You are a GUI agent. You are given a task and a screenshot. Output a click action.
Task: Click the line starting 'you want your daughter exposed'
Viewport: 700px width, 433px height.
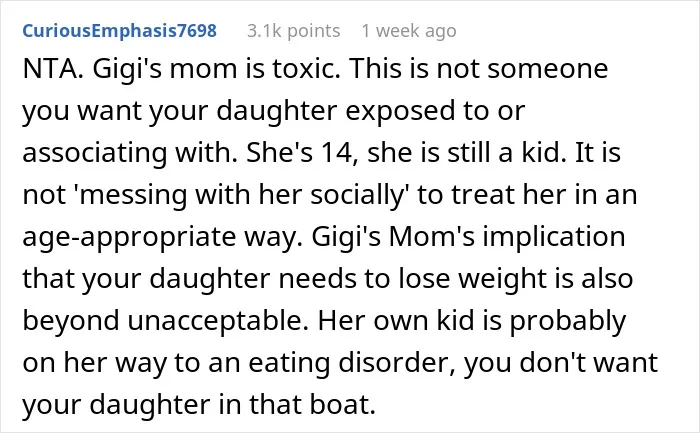point(274,112)
